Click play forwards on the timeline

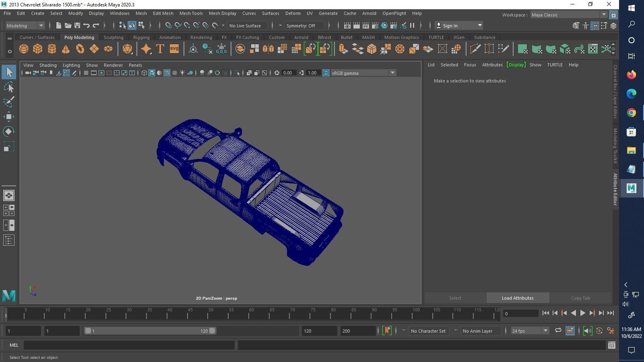point(582,313)
